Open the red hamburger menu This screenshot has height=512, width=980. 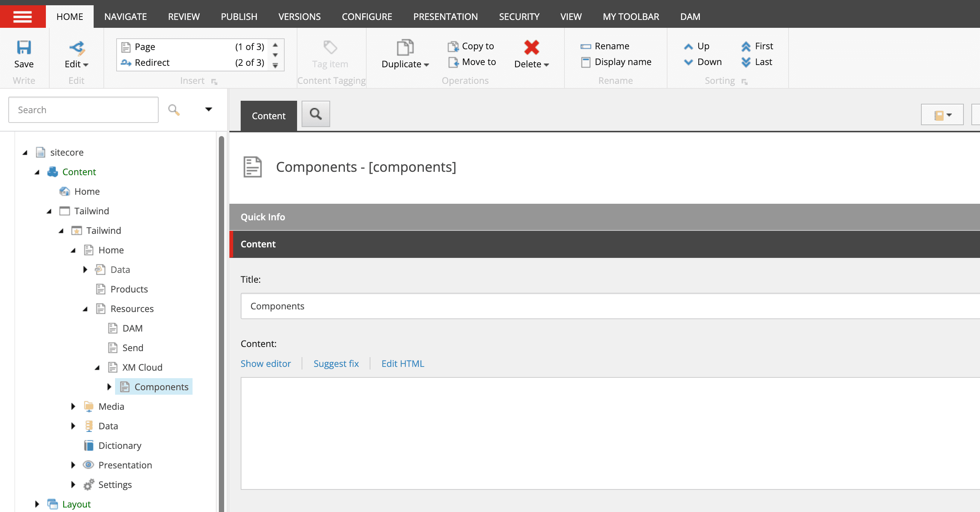23,17
